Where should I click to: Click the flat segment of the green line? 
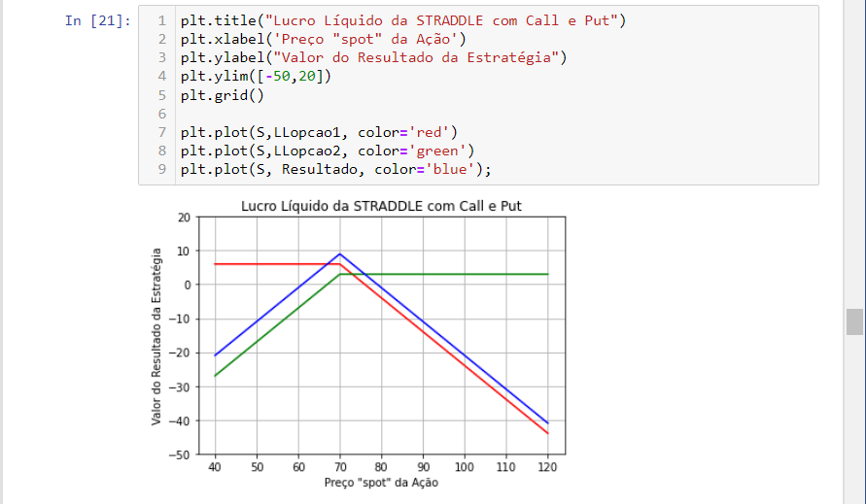coord(447,274)
